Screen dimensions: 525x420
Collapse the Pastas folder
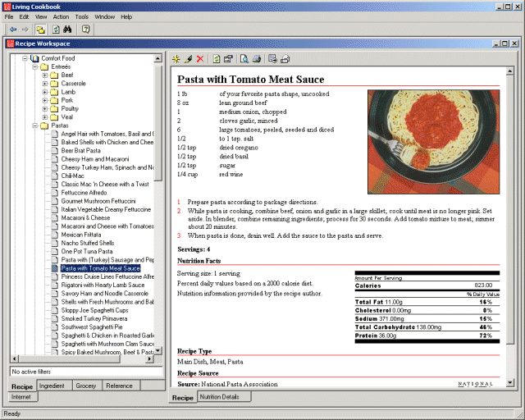tap(34, 126)
